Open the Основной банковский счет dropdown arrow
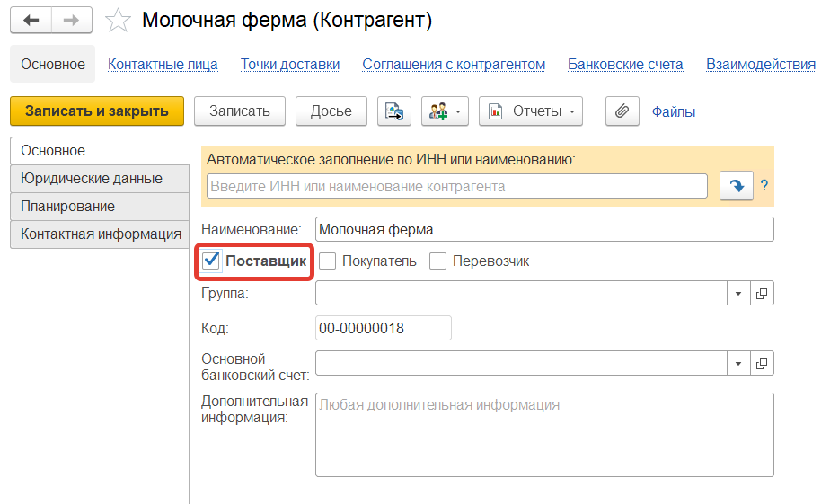The image size is (830, 504). point(737,363)
